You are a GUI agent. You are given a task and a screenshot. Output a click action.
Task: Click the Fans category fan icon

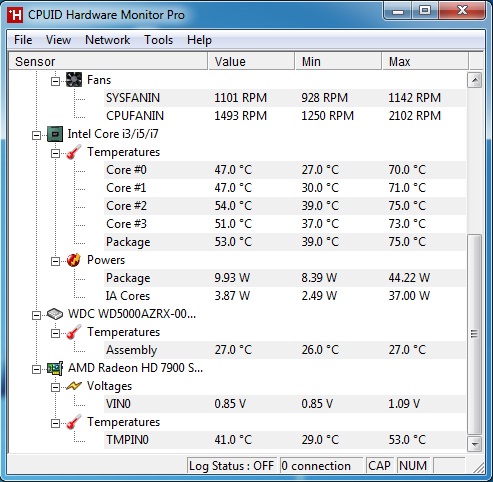tap(74, 80)
